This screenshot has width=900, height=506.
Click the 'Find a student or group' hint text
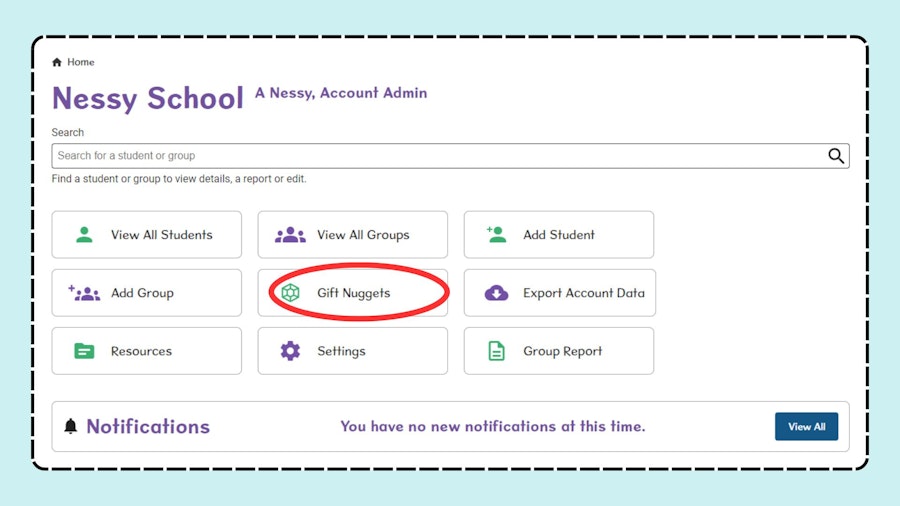point(179,179)
